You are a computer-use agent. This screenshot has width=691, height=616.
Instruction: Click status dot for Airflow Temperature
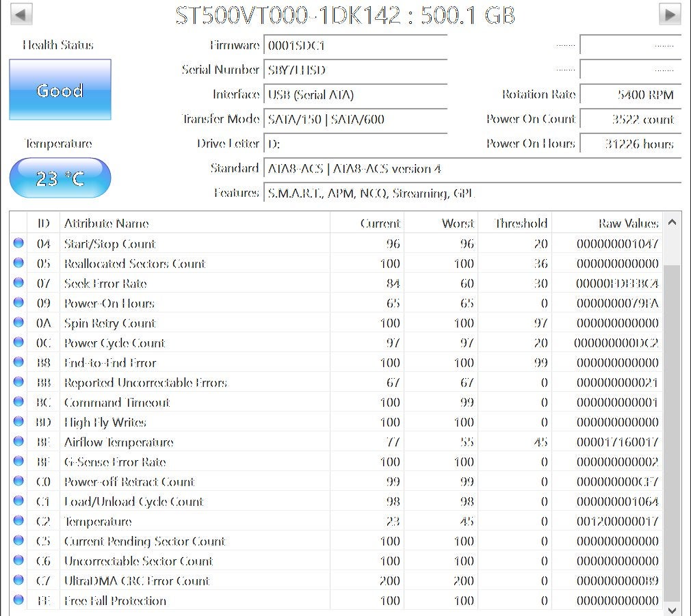pyautogui.click(x=18, y=441)
